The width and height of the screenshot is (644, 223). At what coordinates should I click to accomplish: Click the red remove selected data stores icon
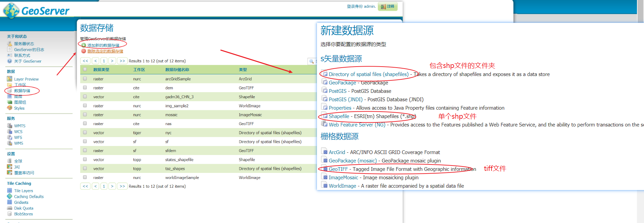[x=84, y=51]
